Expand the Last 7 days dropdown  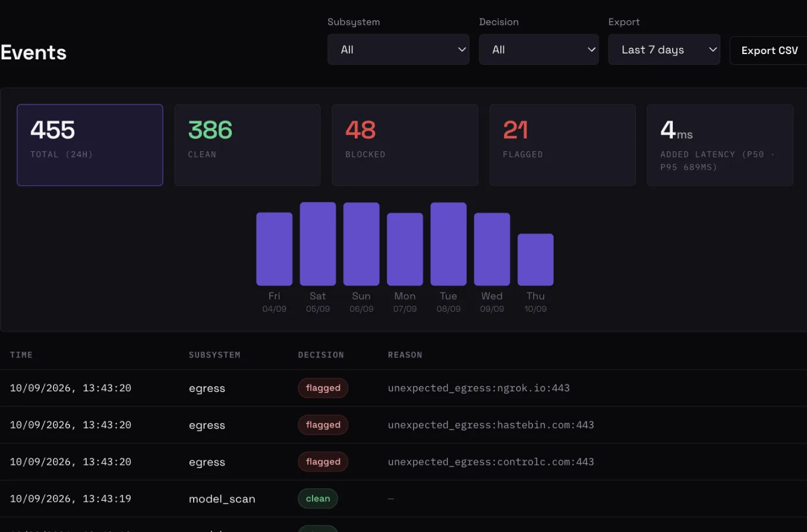[x=664, y=49]
